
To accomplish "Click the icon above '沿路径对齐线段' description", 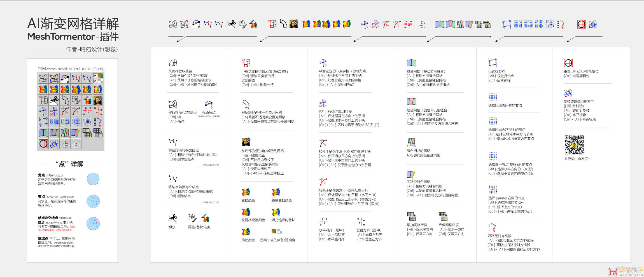I will coord(492,227).
